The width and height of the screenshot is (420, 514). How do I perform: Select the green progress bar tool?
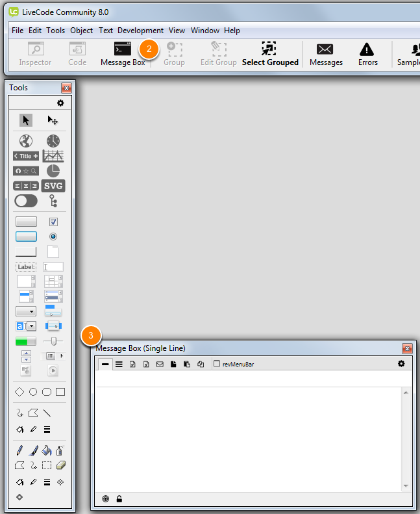[x=26, y=341]
